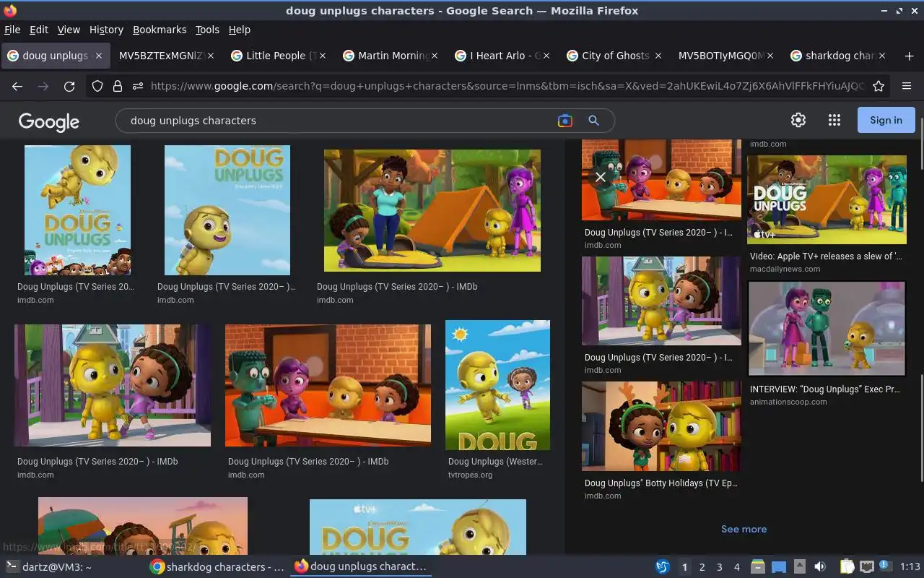Open the Tools menu
The height and width of the screenshot is (578, 924).
[207, 30]
